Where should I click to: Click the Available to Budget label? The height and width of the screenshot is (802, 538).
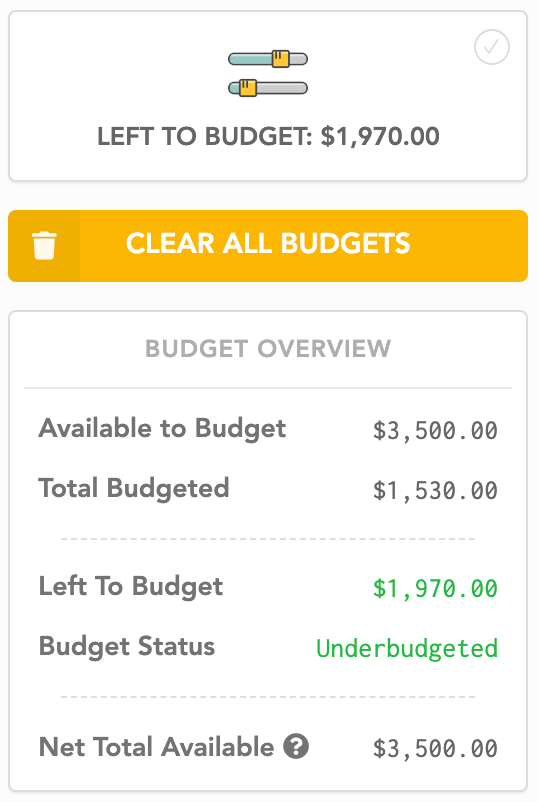[x=162, y=429]
